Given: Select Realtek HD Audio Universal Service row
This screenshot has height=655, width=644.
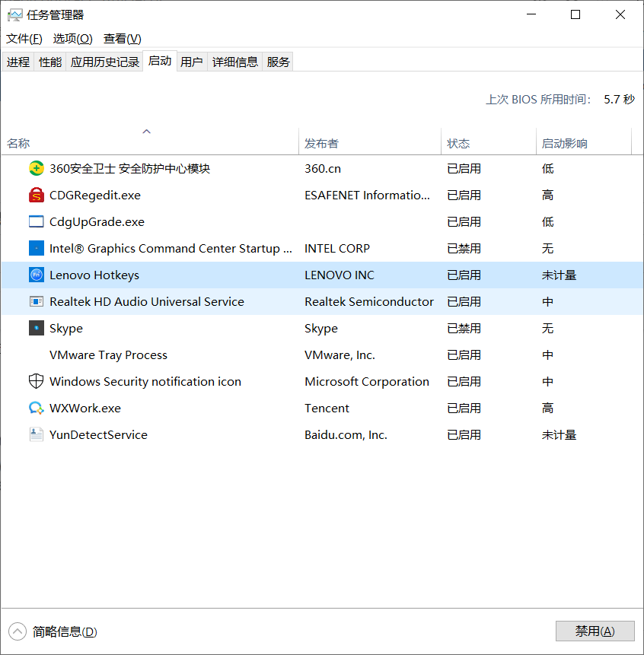Looking at the screenshot, I should click(322, 301).
